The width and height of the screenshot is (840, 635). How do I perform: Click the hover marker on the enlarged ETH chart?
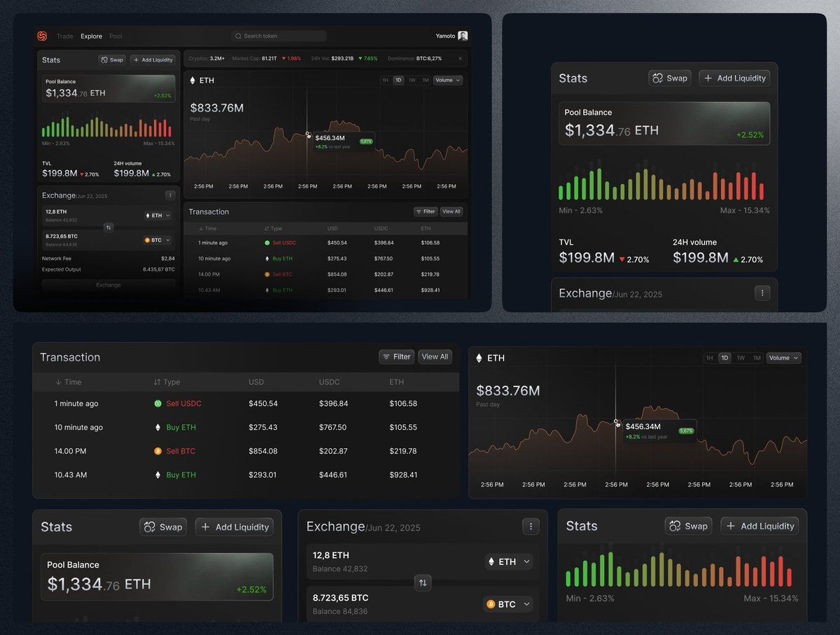(x=617, y=423)
